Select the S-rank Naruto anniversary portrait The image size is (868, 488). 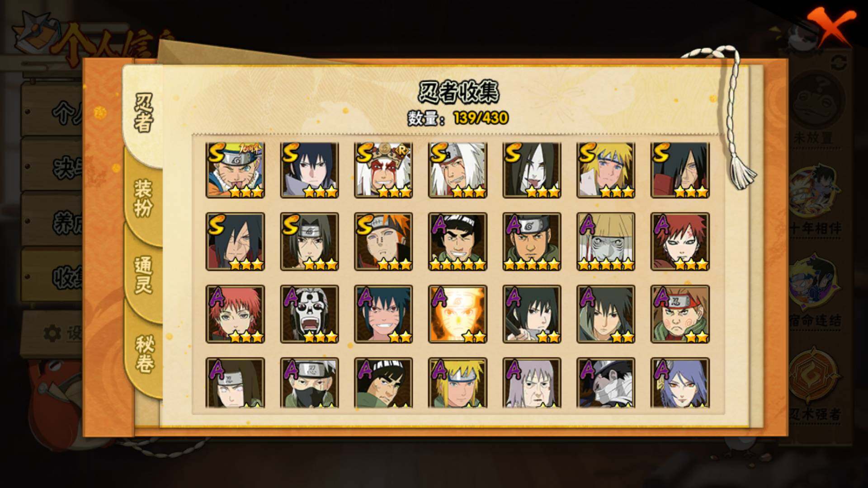(x=235, y=170)
